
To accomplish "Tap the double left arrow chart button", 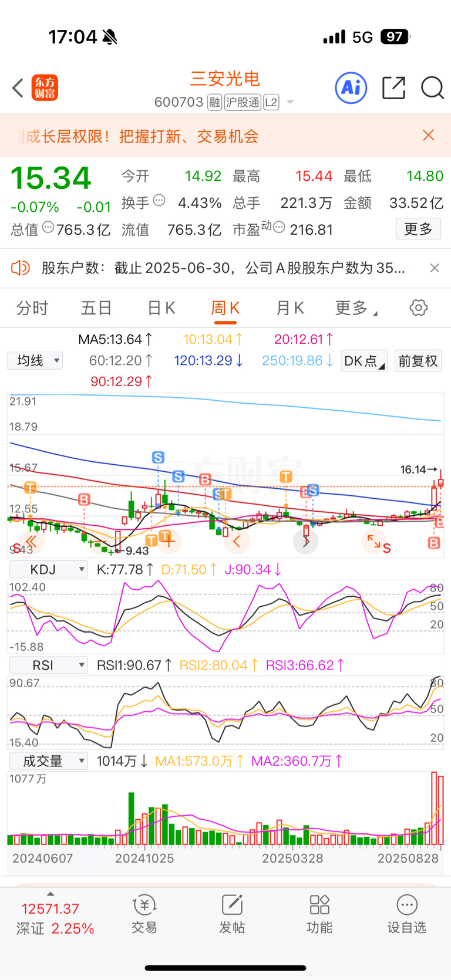I will [x=32, y=541].
